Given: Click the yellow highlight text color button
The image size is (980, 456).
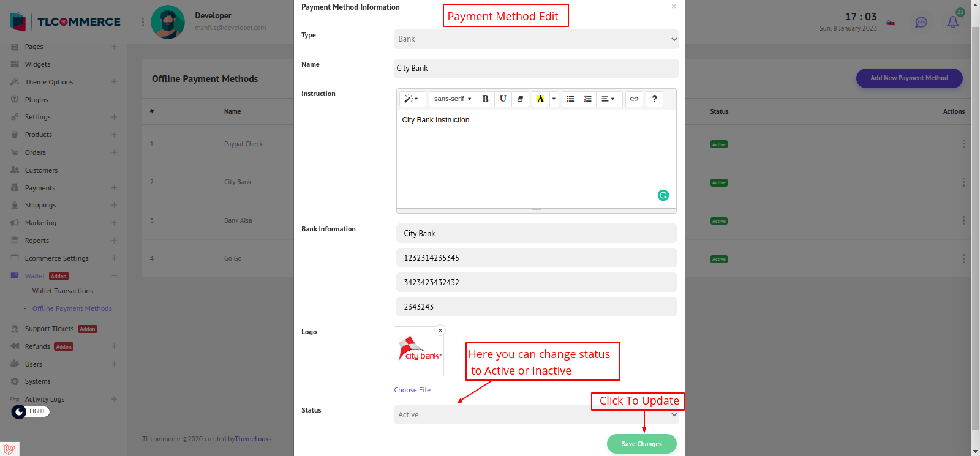Looking at the screenshot, I should [x=540, y=99].
